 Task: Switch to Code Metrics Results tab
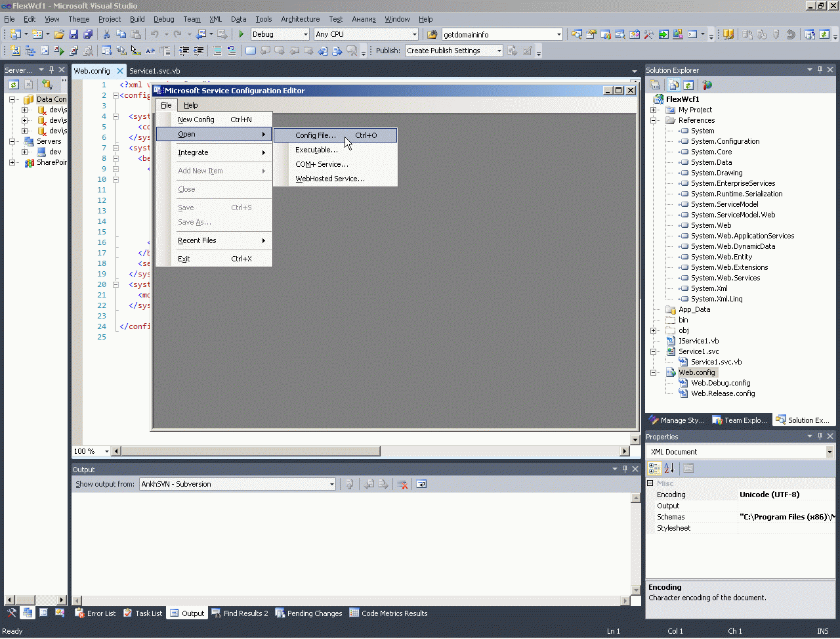(388, 613)
